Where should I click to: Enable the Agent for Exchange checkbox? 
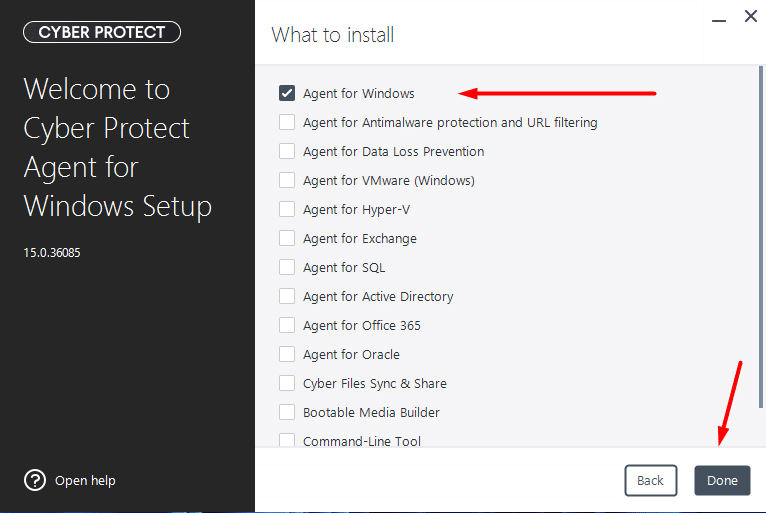[x=287, y=238]
